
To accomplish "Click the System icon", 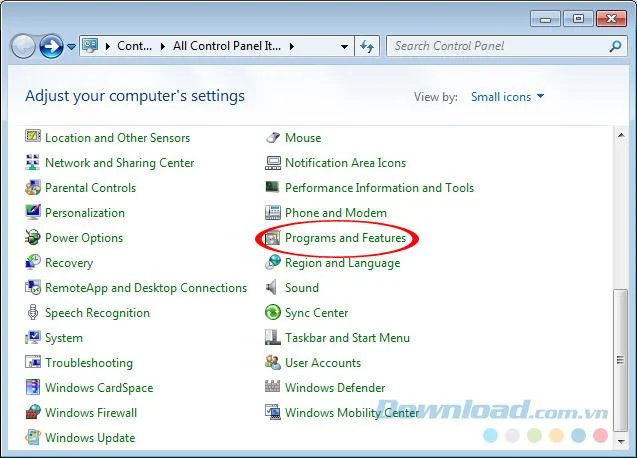I will [x=32, y=337].
